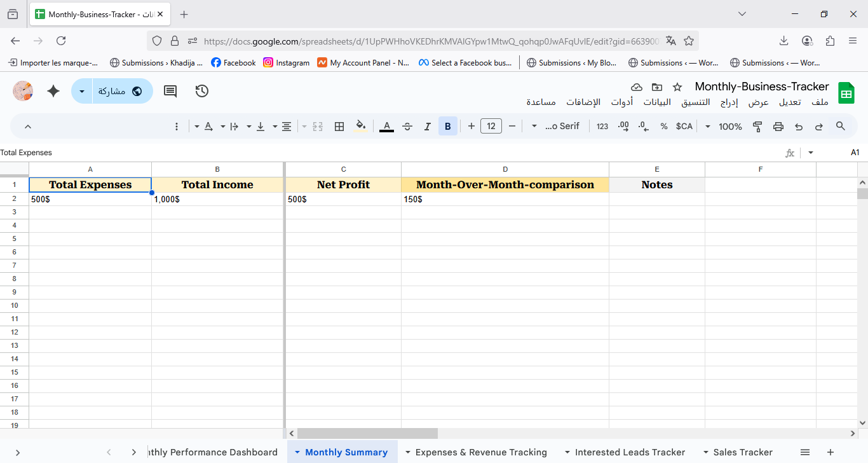
Task: Open the comments panel icon
Action: click(170, 91)
